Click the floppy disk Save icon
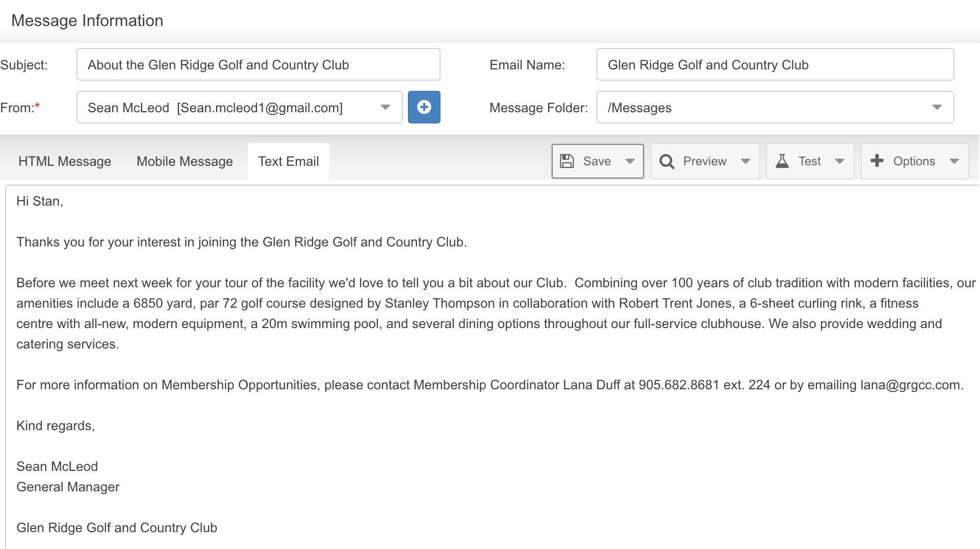Screen dimensions: 980x549 click(x=567, y=161)
